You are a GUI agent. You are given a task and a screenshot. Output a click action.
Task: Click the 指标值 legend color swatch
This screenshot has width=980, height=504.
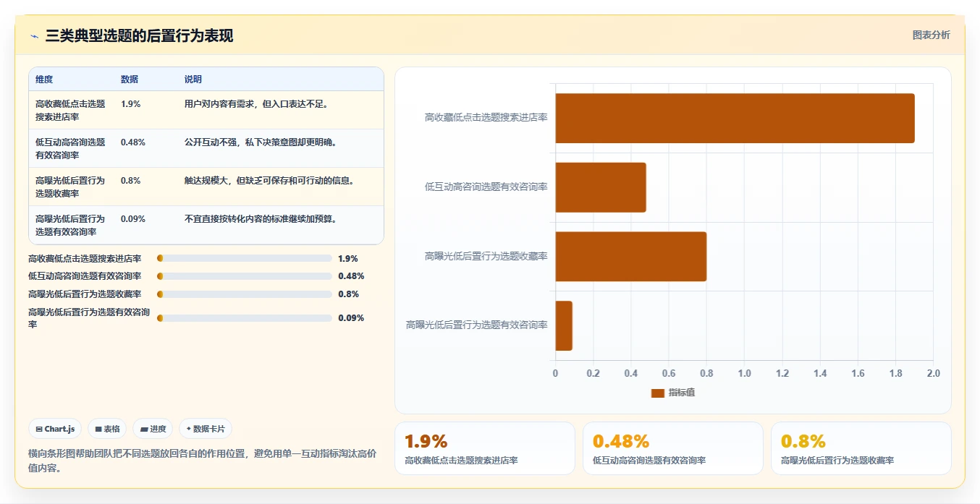pos(657,393)
